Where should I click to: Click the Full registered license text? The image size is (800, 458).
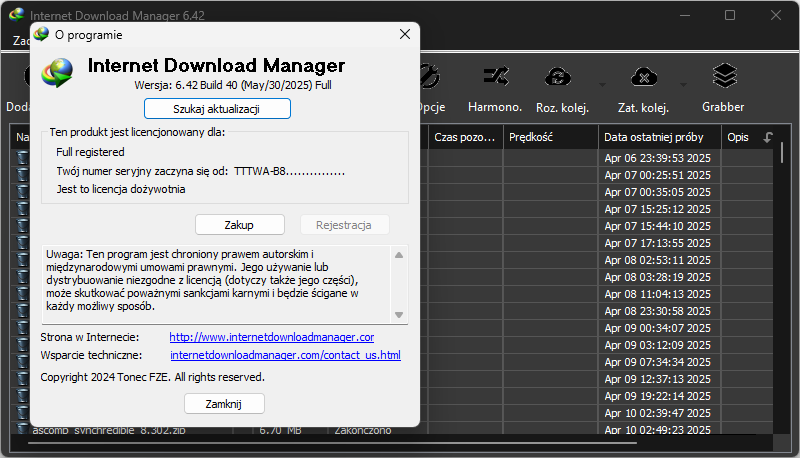pos(90,152)
